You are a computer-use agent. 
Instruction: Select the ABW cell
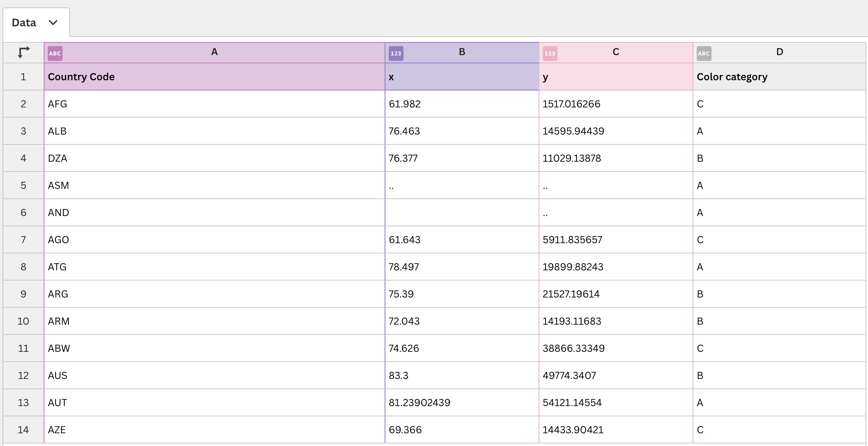[x=215, y=348]
